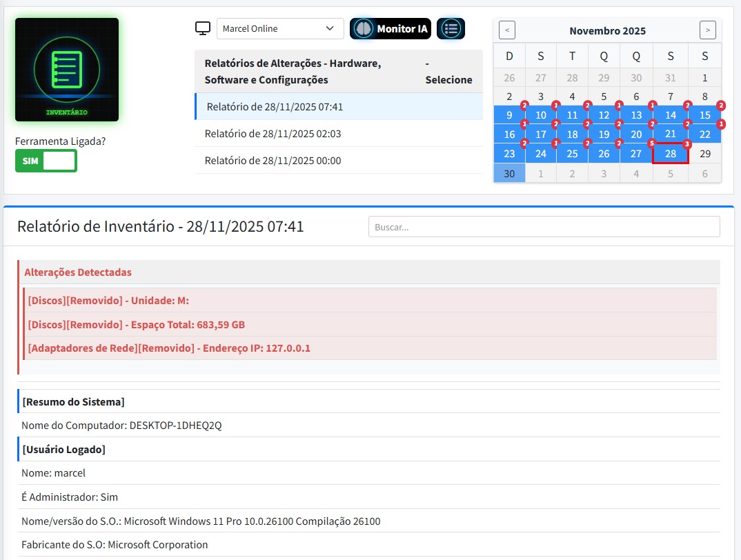Click the red badge on calendar day 27
This screenshot has width=741, height=560.
pos(653,143)
